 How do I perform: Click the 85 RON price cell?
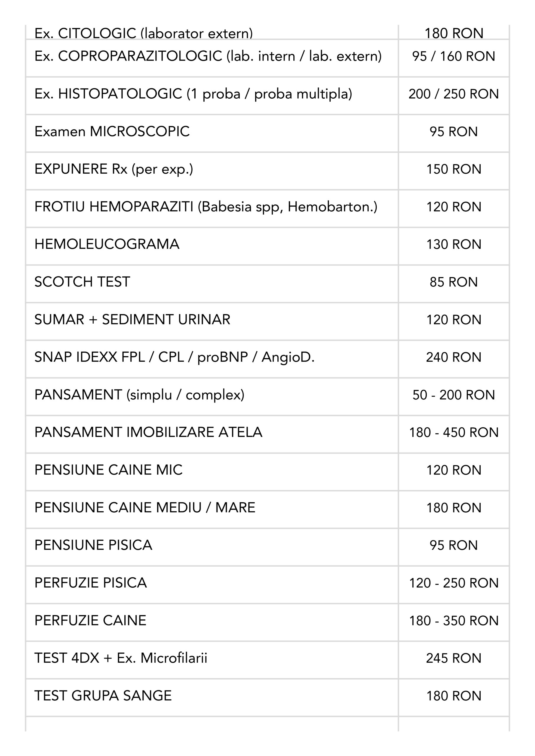[453, 282]
